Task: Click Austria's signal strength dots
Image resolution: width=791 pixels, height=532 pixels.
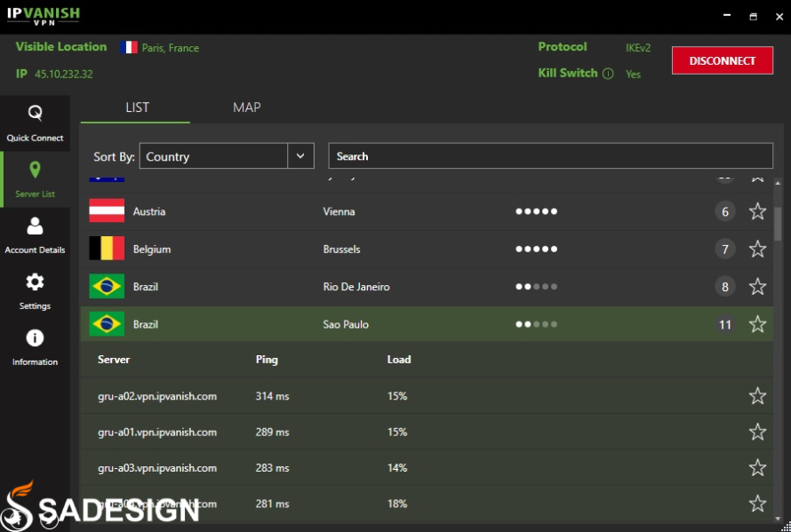Action: 536,211
